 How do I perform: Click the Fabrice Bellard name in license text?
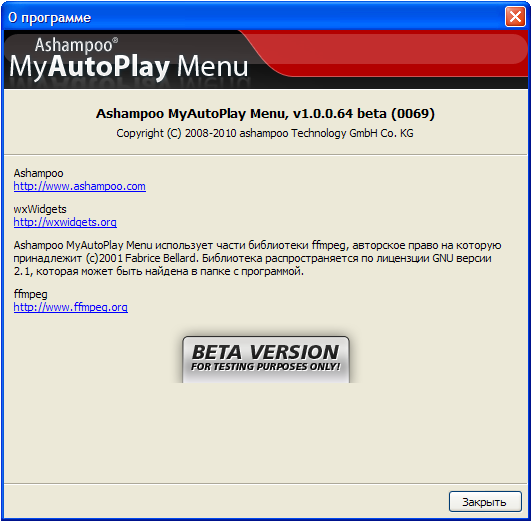point(160,258)
